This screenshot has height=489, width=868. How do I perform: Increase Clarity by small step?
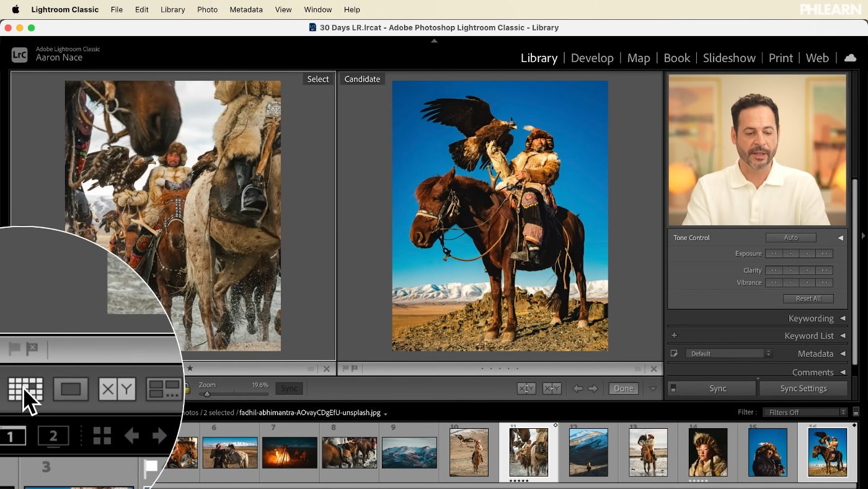[807, 271]
